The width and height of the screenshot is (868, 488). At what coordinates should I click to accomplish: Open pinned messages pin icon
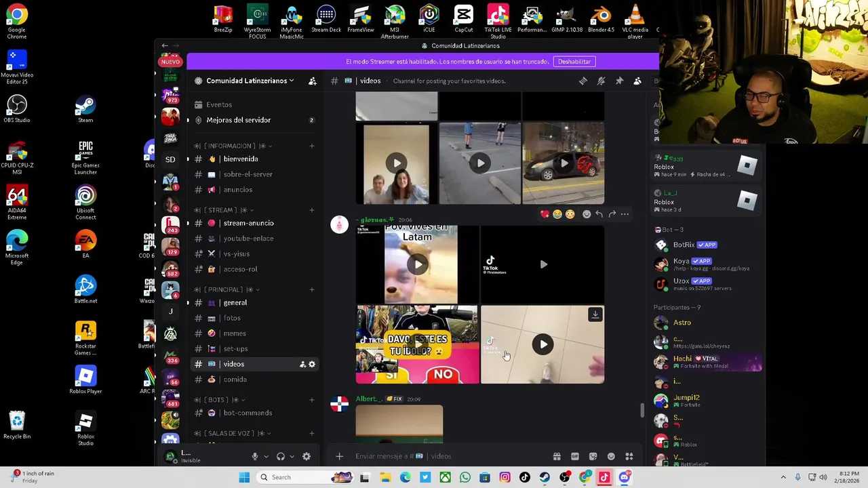pyautogui.click(x=619, y=81)
